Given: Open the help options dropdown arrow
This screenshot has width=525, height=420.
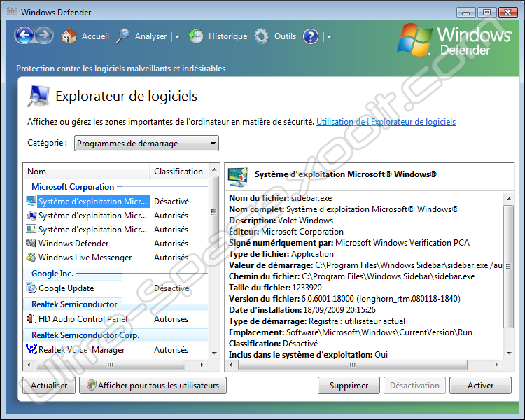Looking at the screenshot, I should 329,37.
